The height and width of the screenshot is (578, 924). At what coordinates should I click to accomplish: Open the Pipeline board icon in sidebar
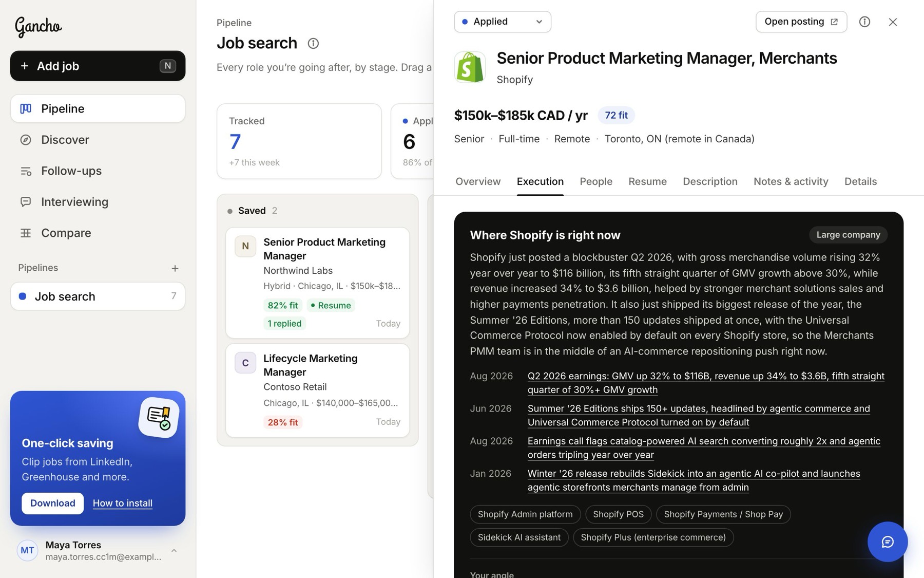click(x=26, y=108)
